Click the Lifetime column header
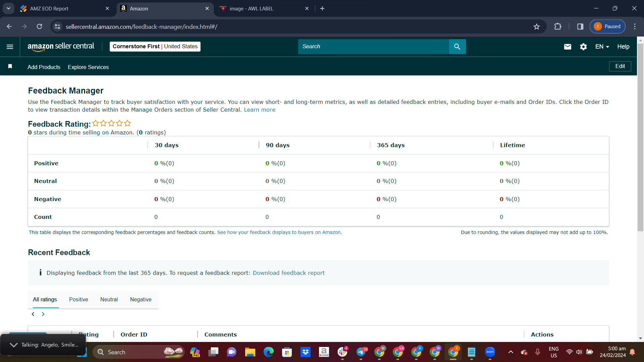This screenshot has height=362, width=644. point(513,145)
